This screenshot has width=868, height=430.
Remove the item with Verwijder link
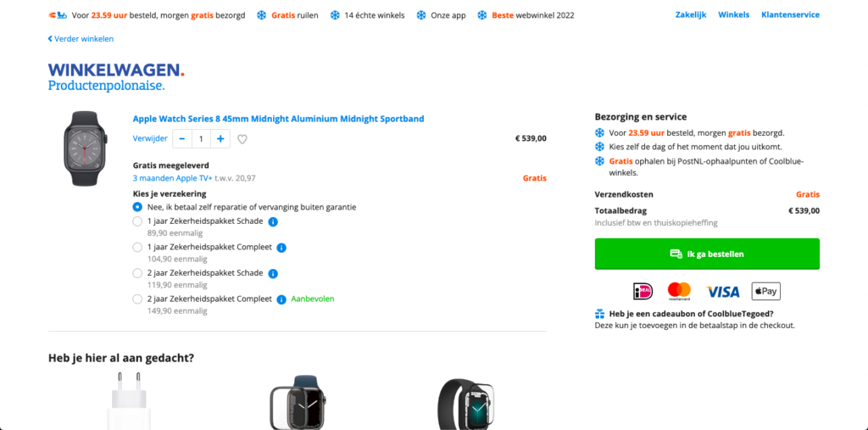150,138
